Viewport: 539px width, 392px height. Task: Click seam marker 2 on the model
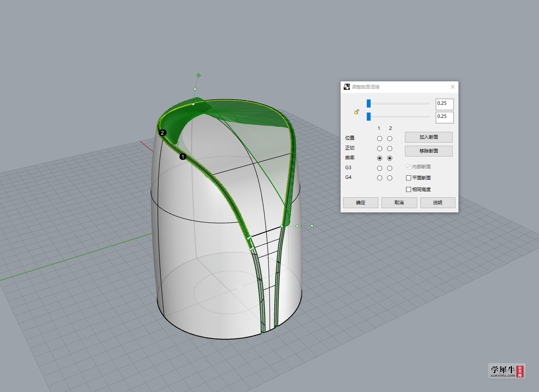[x=163, y=133]
